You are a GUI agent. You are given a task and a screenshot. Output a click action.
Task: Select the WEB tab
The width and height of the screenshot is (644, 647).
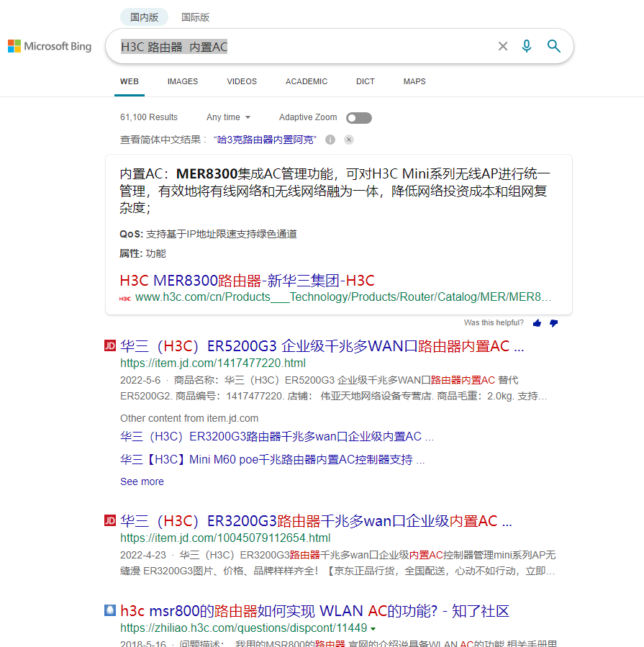pos(130,82)
